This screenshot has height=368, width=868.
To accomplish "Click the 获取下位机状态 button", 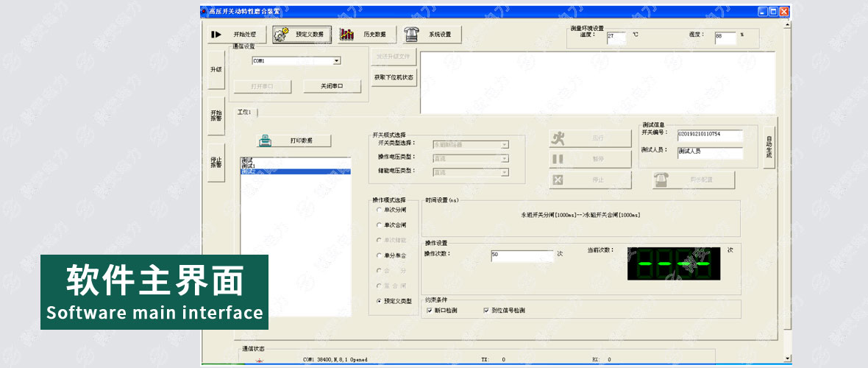I will point(394,77).
